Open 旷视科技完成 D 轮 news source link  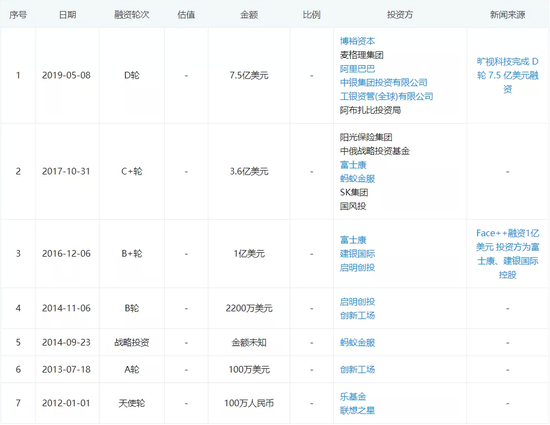pyautogui.click(x=507, y=75)
